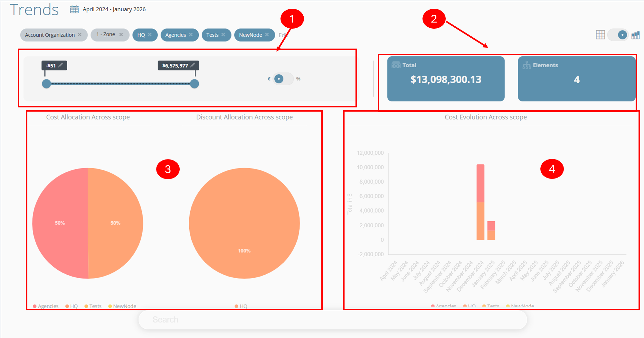This screenshot has width=644, height=338.
Task: Select the Total amount card
Action: [446, 79]
